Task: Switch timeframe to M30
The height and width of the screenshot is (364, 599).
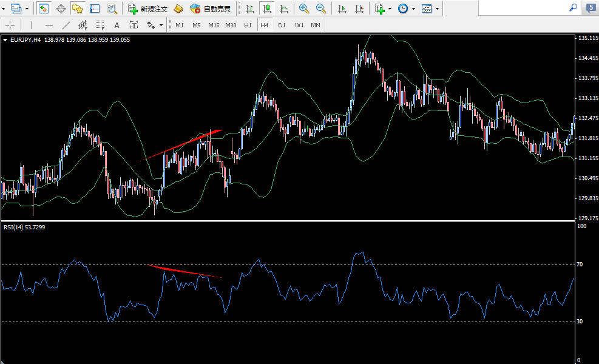Action: tap(231, 25)
